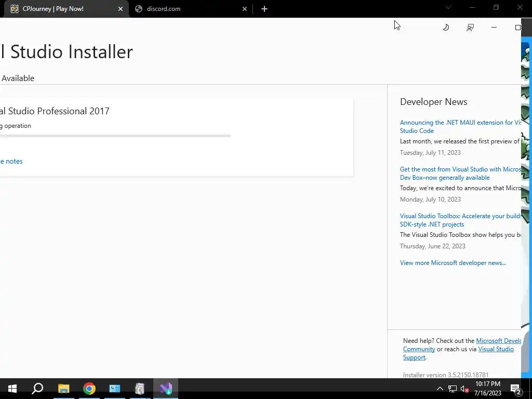Open the release notes link
Screen dimensions: 532x399
11,161
